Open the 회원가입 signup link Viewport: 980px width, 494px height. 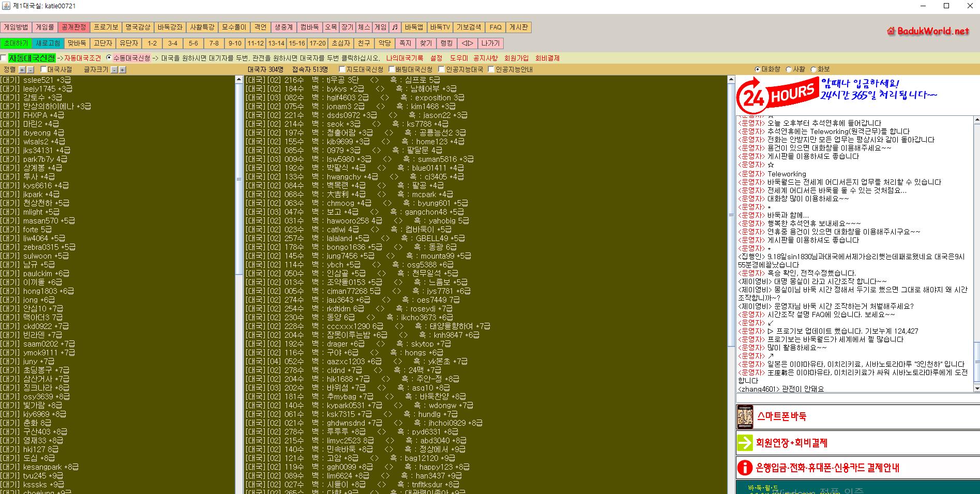[x=517, y=58]
